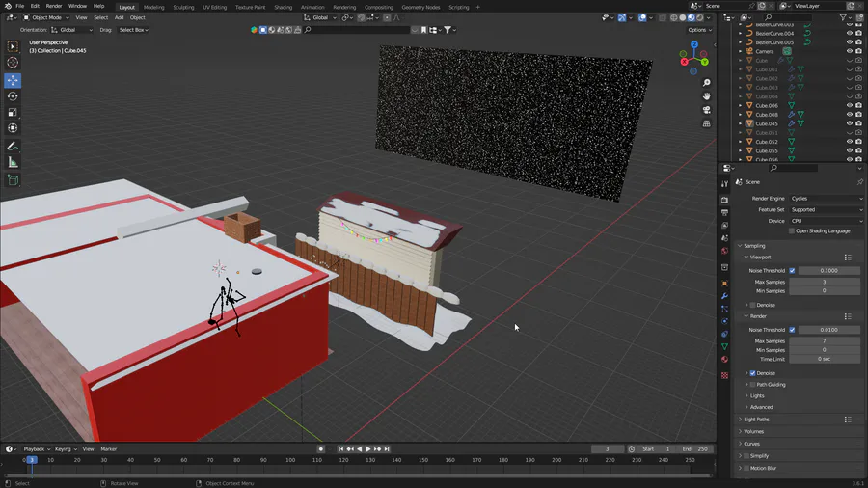Select the Measure tool
This screenshot has width=868, height=488.
(x=13, y=162)
